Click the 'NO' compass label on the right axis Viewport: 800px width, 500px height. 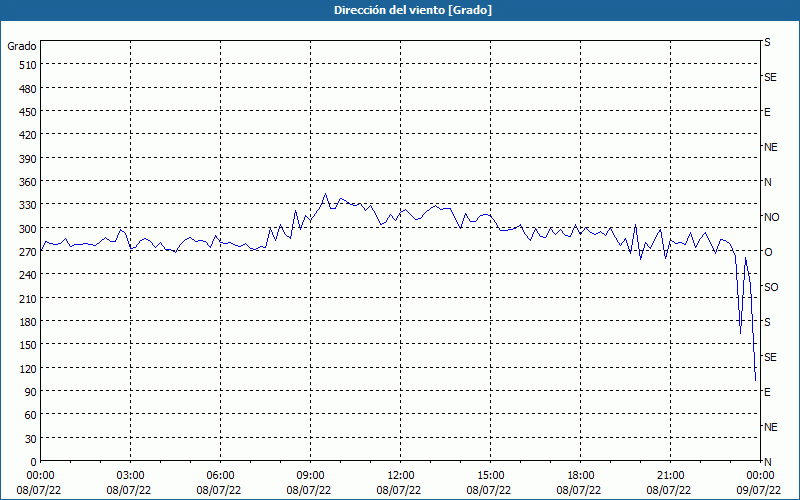point(771,217)
